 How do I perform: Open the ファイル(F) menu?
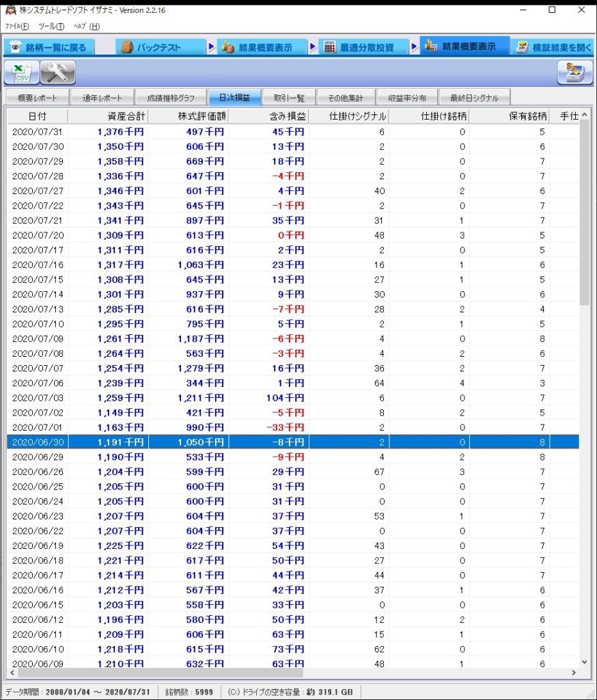point(18,26)
